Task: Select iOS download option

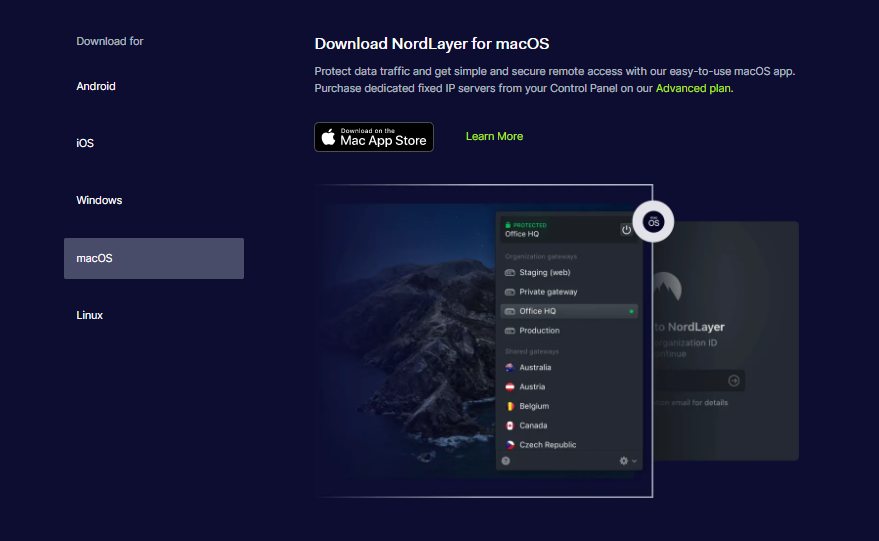Action: (x=85, y=144)
